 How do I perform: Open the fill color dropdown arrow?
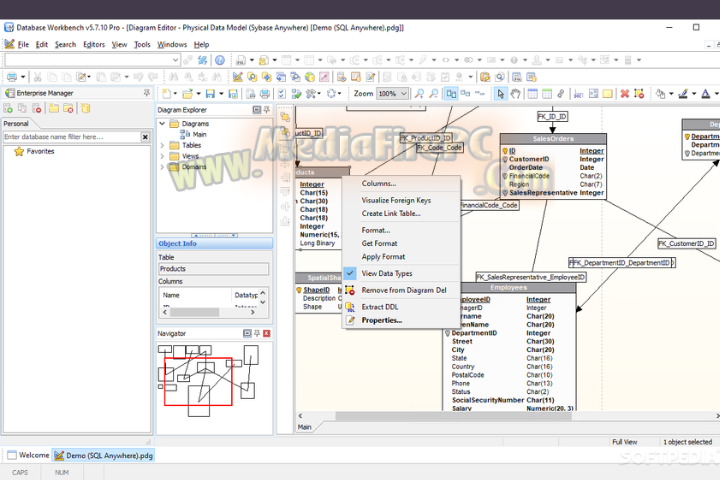(671, 94)
